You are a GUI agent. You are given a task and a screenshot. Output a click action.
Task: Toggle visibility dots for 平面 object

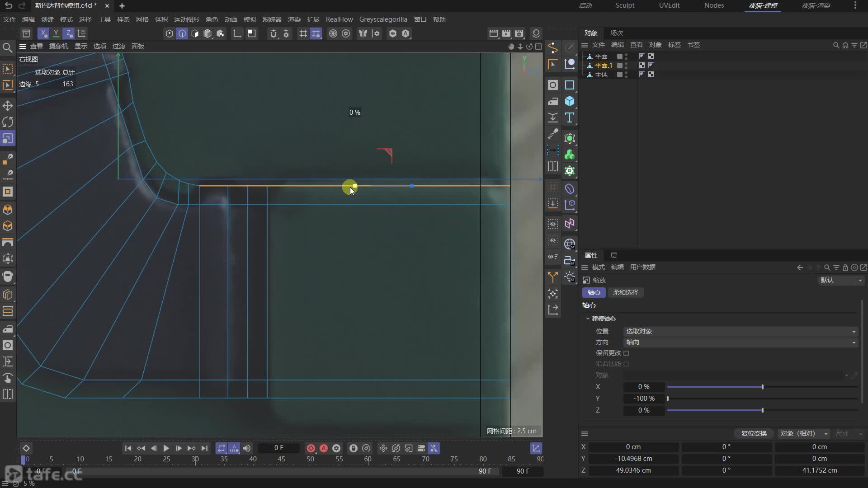626,56
